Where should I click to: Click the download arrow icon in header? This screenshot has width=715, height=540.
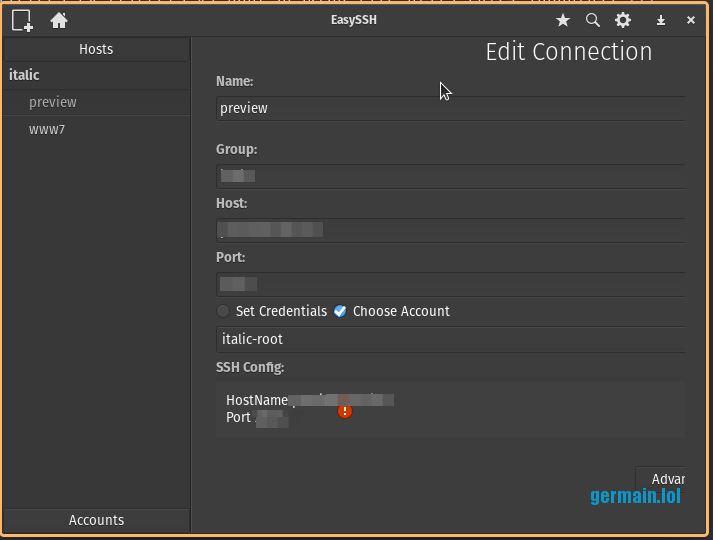click(661, 21)
